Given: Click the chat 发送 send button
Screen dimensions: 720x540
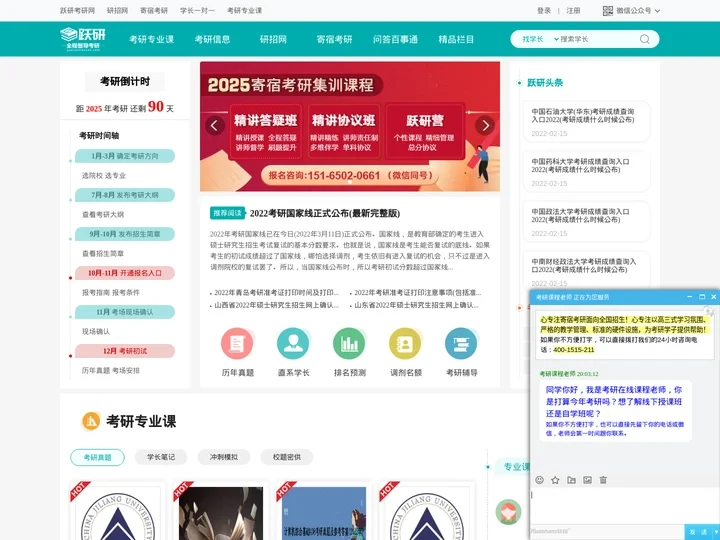Looking at the screenshot, I should [698, 532].
